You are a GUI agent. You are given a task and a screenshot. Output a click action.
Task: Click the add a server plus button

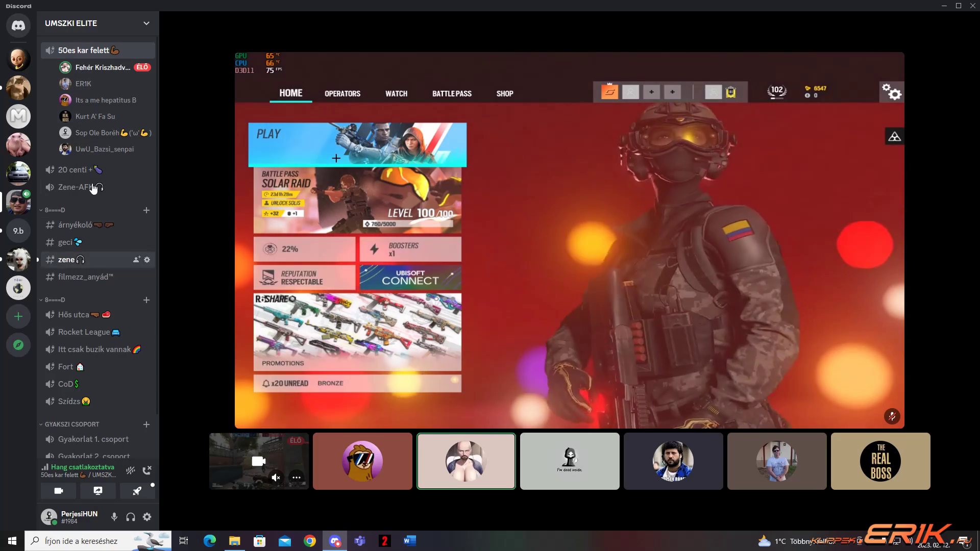pyautogui.click(x=18, y=317)
